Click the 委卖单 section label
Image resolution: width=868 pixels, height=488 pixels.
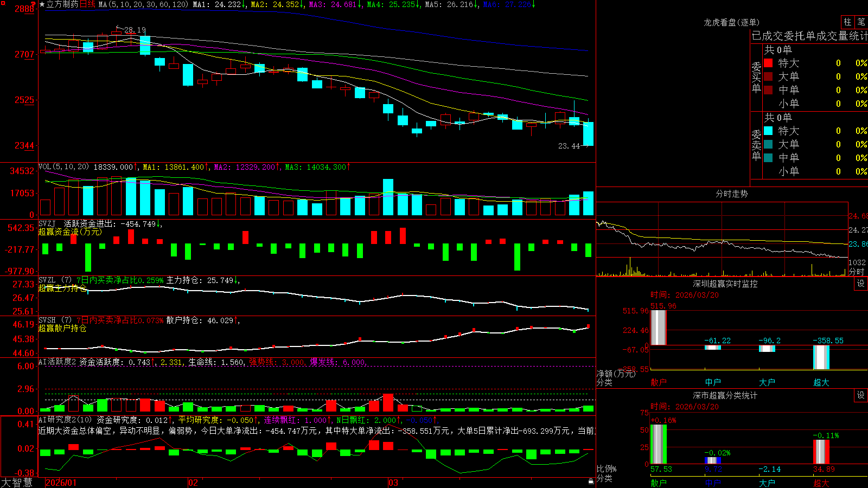(x=756, y=145)
